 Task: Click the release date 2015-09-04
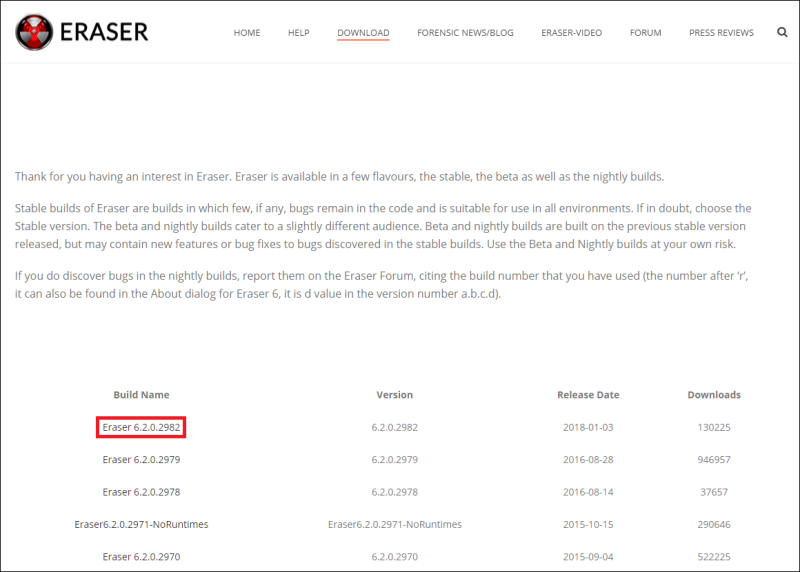(x=588, y=557)
